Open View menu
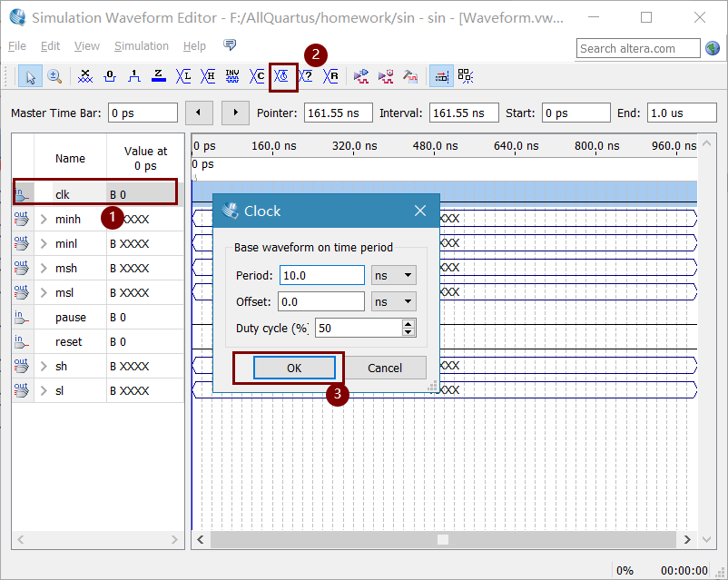Screen dimensions: 728x580 (87, 46)
